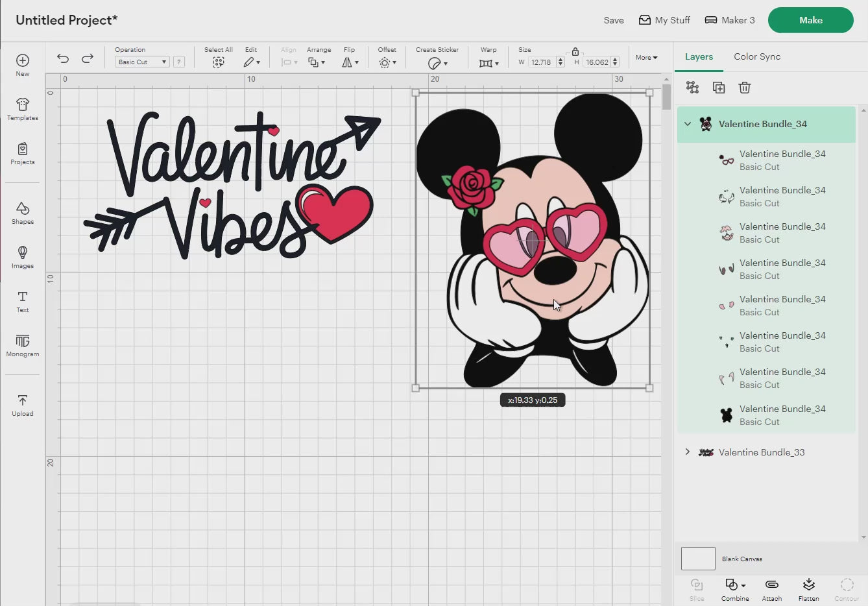This screenshot has width=868, height=606.
Task: Click the Untitled Project title
Action: click(66, 20)
